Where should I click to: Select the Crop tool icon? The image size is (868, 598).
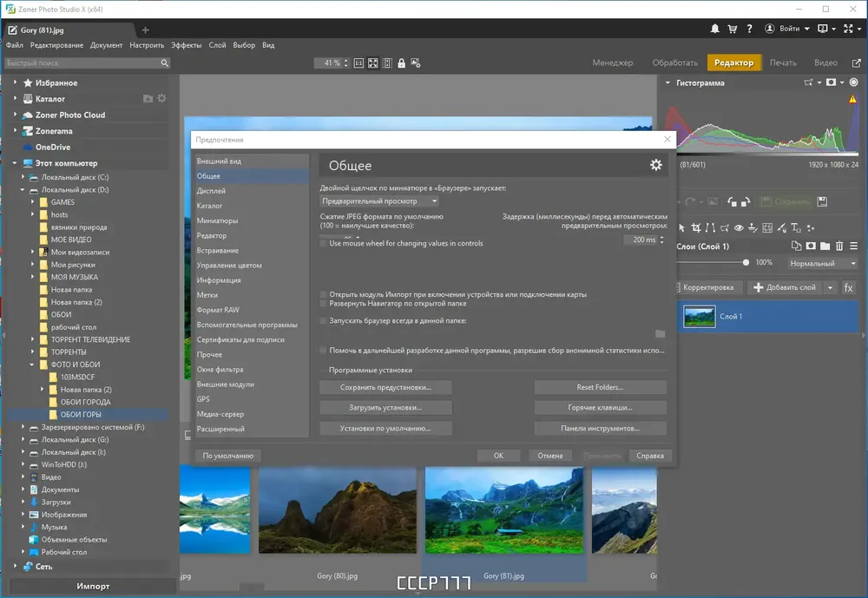tap(696, 227)
